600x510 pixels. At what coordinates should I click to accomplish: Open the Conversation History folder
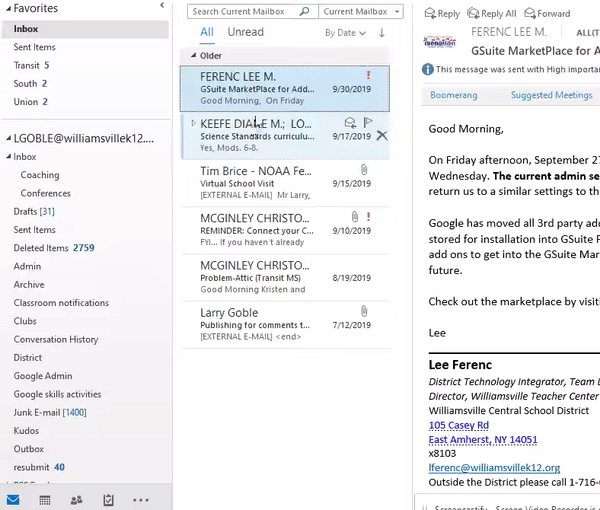pos(56,339)
